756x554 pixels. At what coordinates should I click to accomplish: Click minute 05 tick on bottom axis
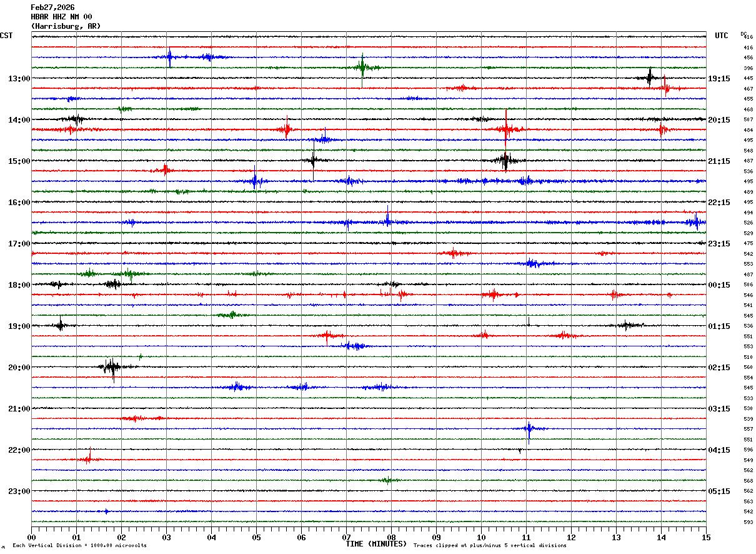(x=256, y=538)
